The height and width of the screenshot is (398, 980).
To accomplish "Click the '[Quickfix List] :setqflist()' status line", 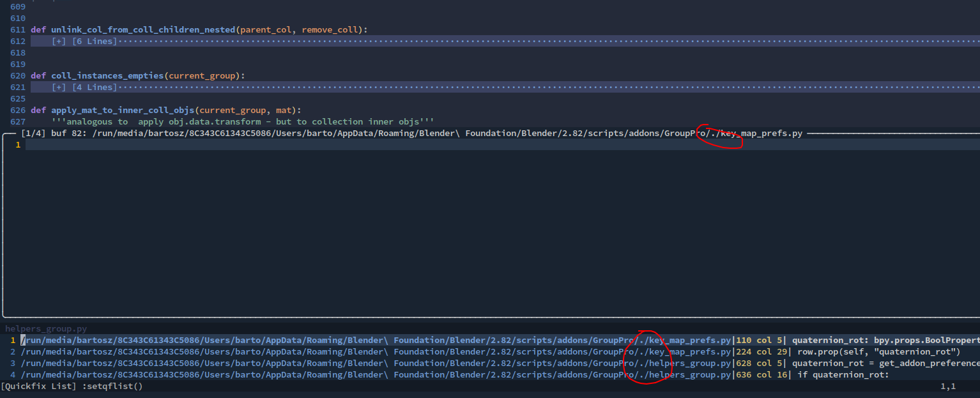I will [72, 387].
